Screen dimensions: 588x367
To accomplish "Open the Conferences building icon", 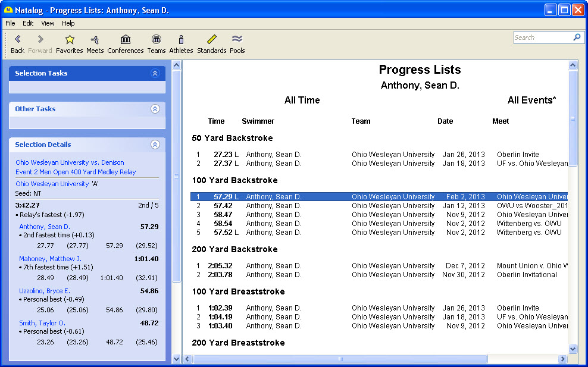I will (x=126, y=40).
